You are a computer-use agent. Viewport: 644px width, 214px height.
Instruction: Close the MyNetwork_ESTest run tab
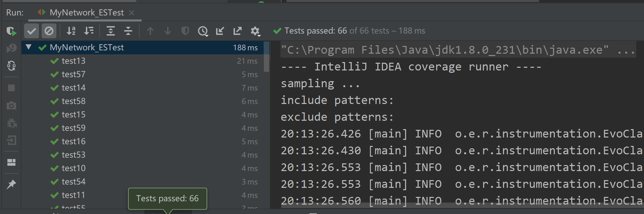point(132,13)
